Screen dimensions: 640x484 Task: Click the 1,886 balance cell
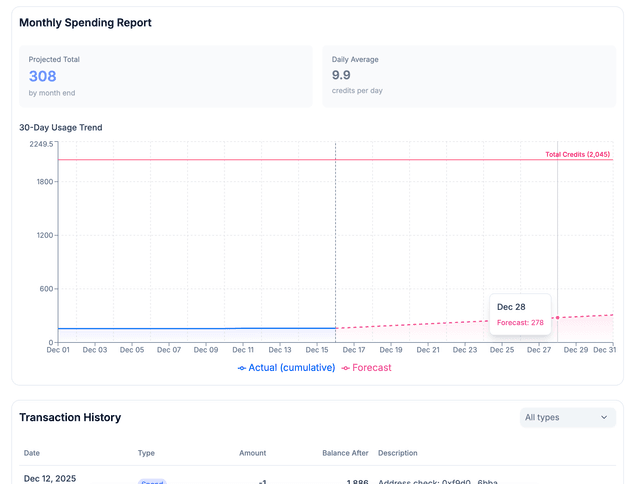tap(358, 482)
